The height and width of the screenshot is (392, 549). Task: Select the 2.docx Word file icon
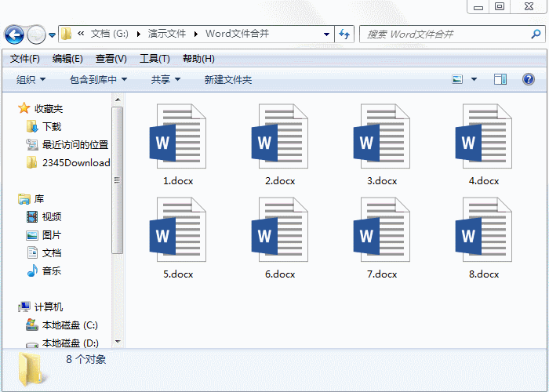(280, 136)
